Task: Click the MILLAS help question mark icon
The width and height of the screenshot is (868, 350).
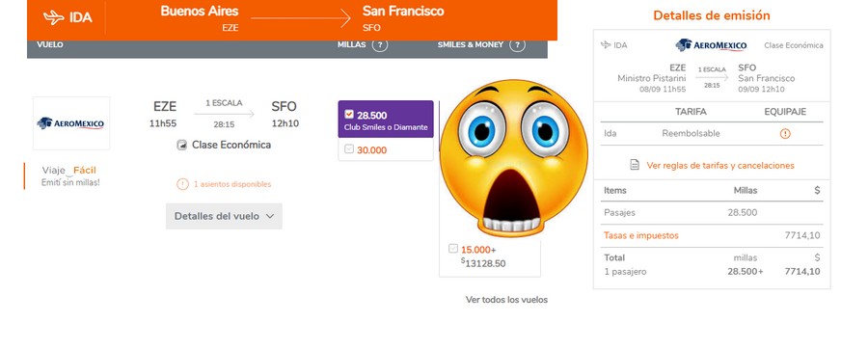Action: [380, 45]
